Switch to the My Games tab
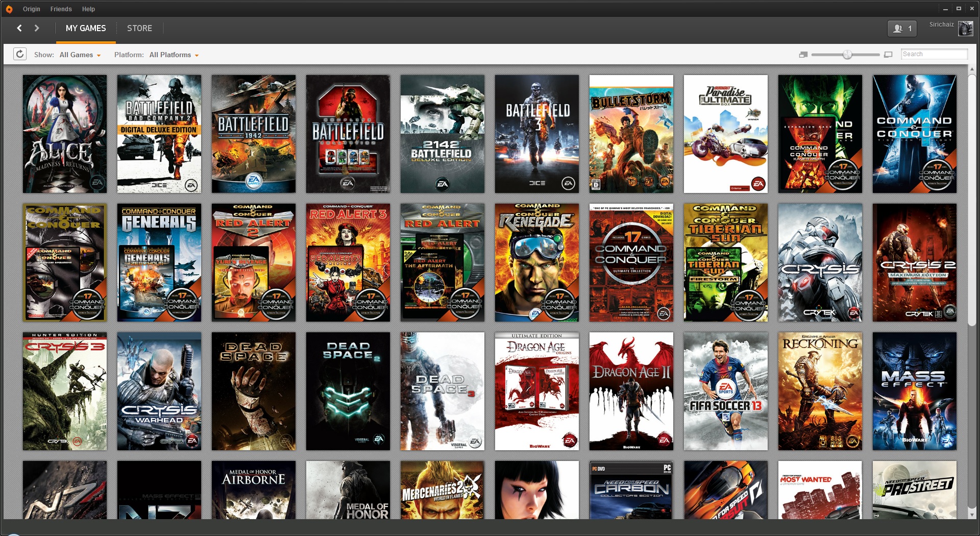This screenshot has width=980, height=536. coord(86,29)
